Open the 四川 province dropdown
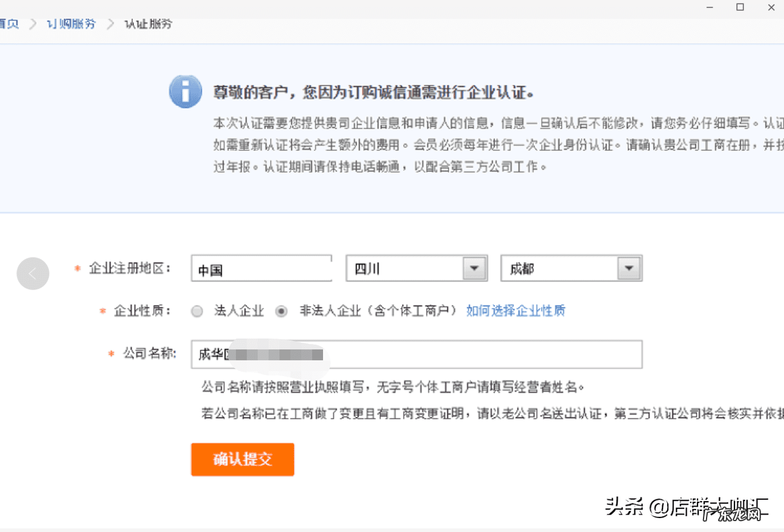This screenshot has width=784, height=532. click(416, 268)
